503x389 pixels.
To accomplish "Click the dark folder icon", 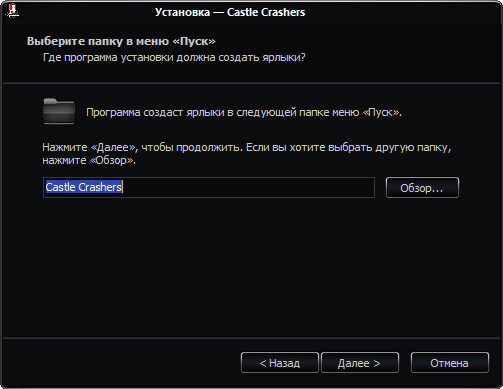I will point(59,111).
